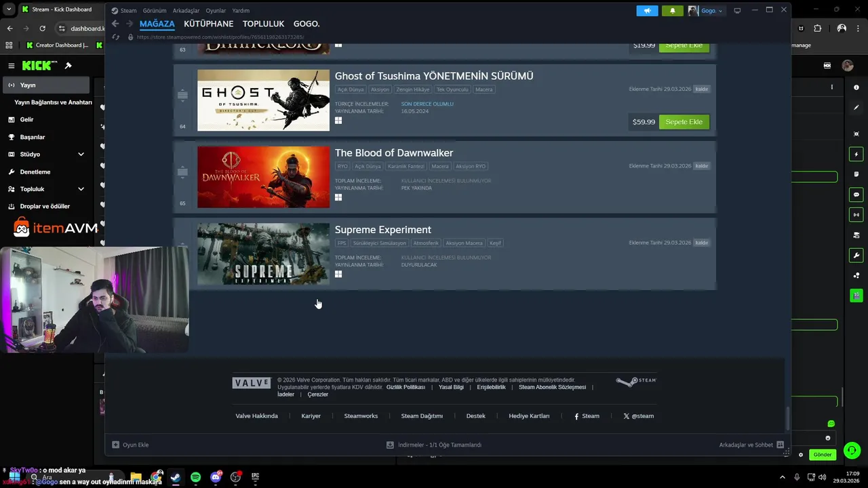Open Chrome three-dot menu
Screen dimensions: 868x488
pyautogui.click(x=859, y=28)
